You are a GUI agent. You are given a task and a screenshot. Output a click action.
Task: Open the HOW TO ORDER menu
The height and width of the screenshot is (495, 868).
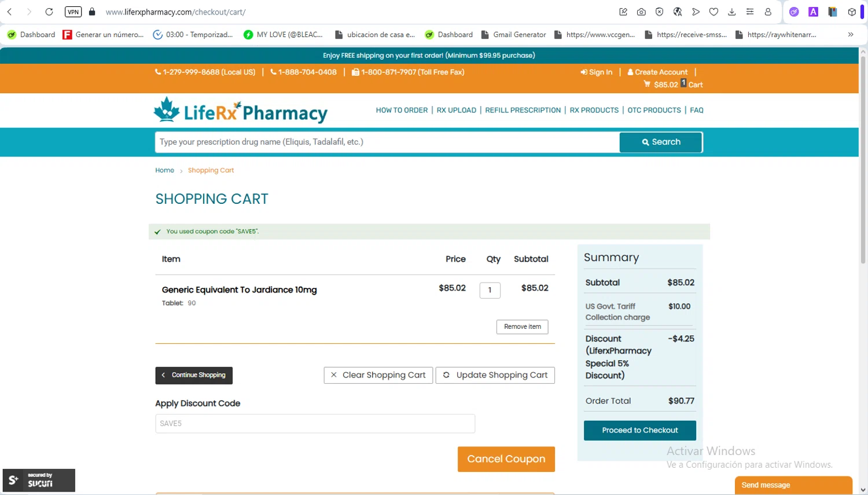402,110
